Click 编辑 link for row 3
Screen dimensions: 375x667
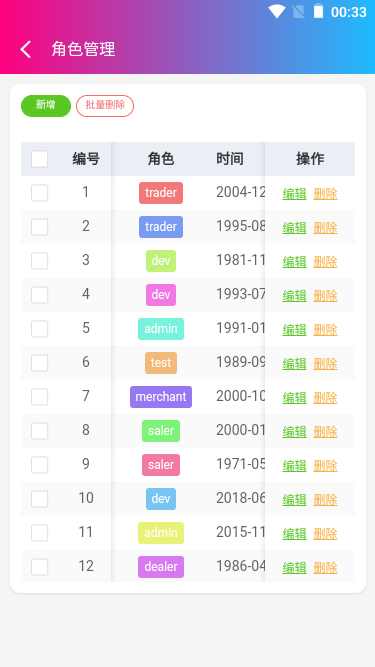pos(294,262)
